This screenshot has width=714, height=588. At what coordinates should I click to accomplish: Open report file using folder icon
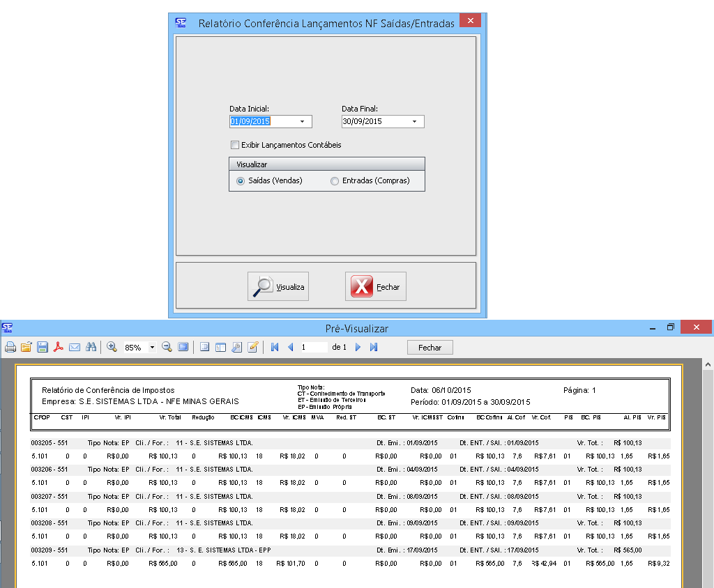point(26,347)
